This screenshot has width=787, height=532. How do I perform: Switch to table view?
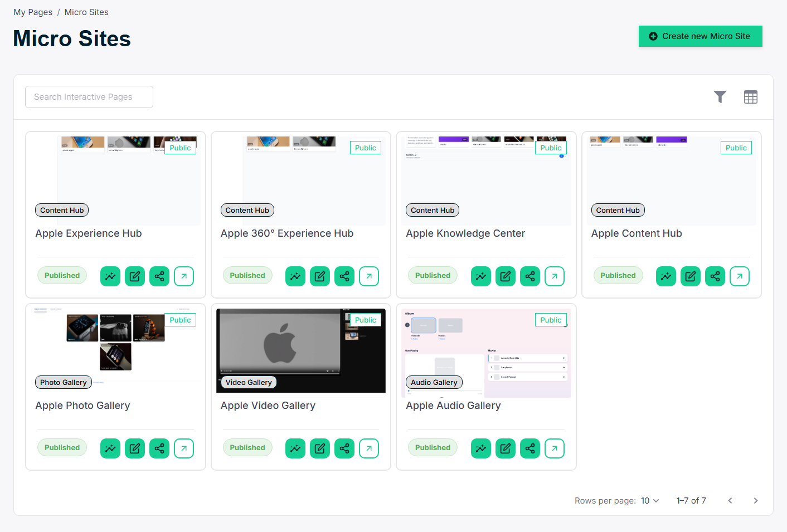(751, 97)
